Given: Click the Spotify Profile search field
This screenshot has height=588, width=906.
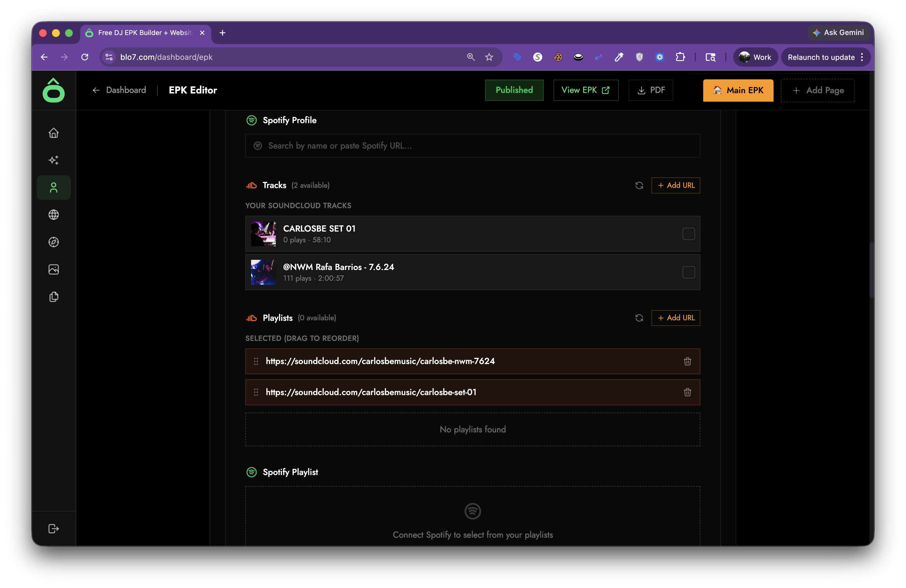Looking at the screenshot, I should click(472, 146).
